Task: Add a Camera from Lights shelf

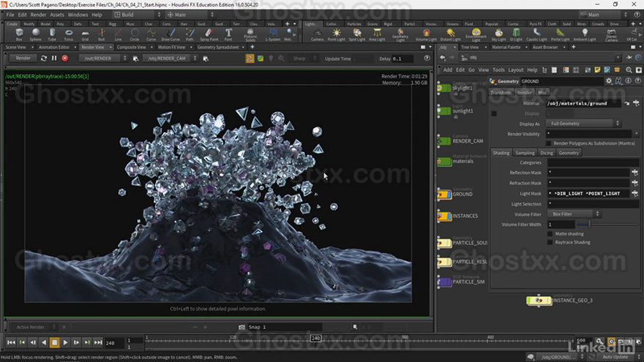Action: [317, 34]
